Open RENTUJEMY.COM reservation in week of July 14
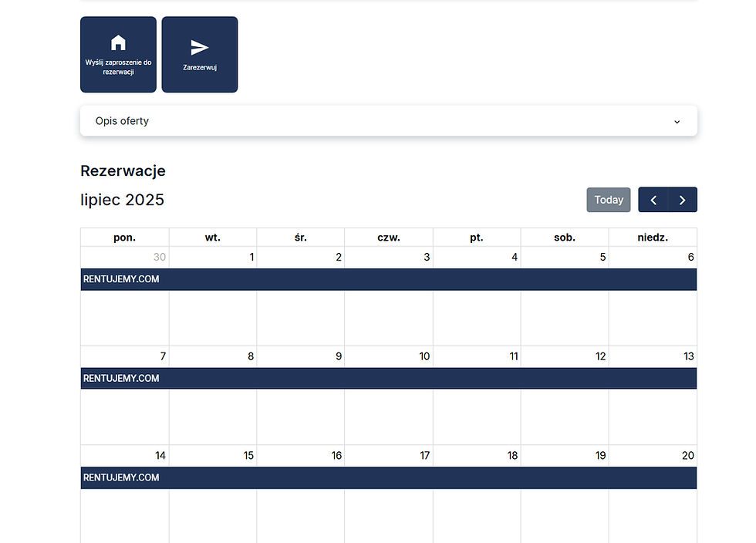 point(389,477)
